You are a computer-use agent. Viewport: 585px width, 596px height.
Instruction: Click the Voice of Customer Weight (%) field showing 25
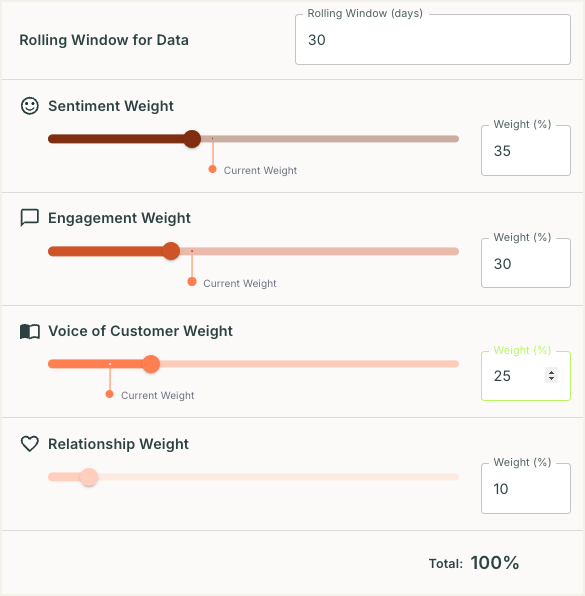pyautogui.click(x=526, y=376)
